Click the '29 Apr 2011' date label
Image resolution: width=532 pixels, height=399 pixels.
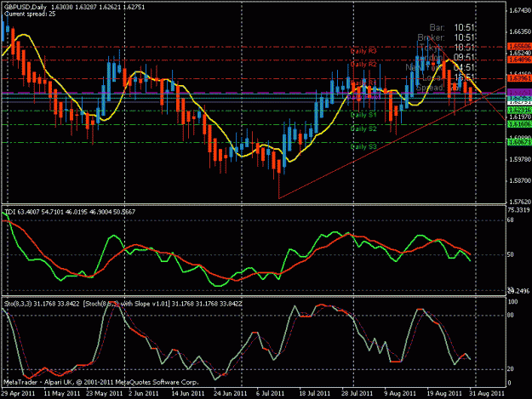click(18, 393)
